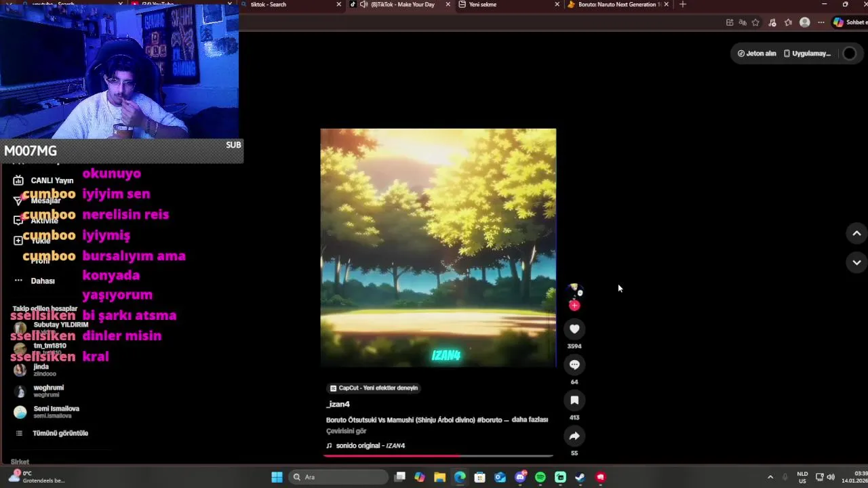
Task: Open Microsoft Edge from the taskbar
Action: click(x=460, y=477)
